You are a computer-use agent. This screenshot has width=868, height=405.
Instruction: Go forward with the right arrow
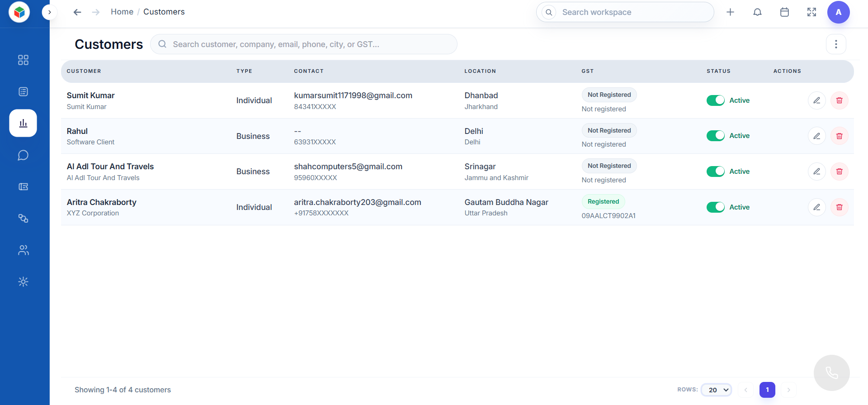[96, 12]
